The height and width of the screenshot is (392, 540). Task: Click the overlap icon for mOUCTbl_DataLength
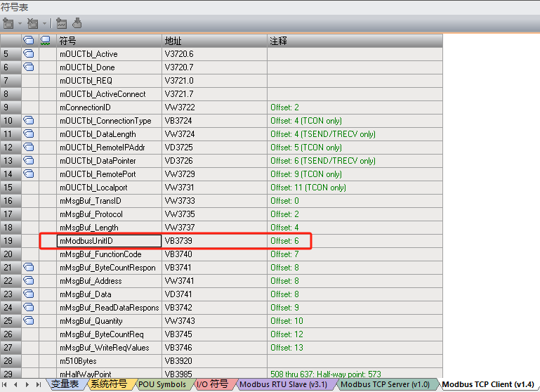(29, 134)
